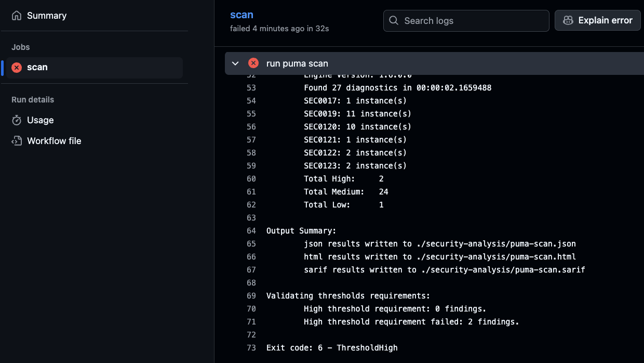Click the red failed icon beside scan job
Viewport: 644px width, 363px height.
tap(17, 68)
